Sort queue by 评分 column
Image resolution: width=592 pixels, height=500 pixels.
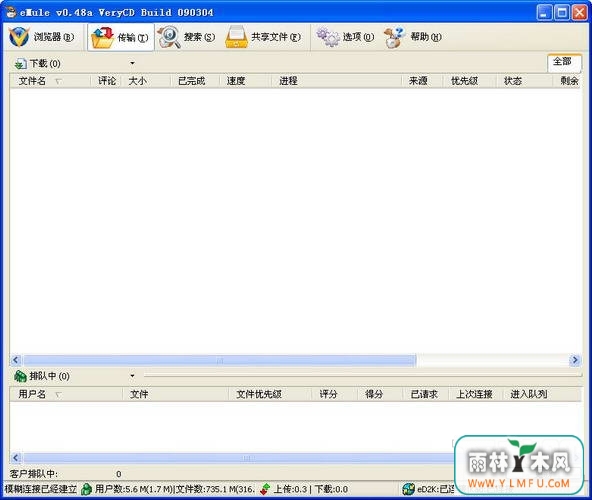[x=334, y=394]
